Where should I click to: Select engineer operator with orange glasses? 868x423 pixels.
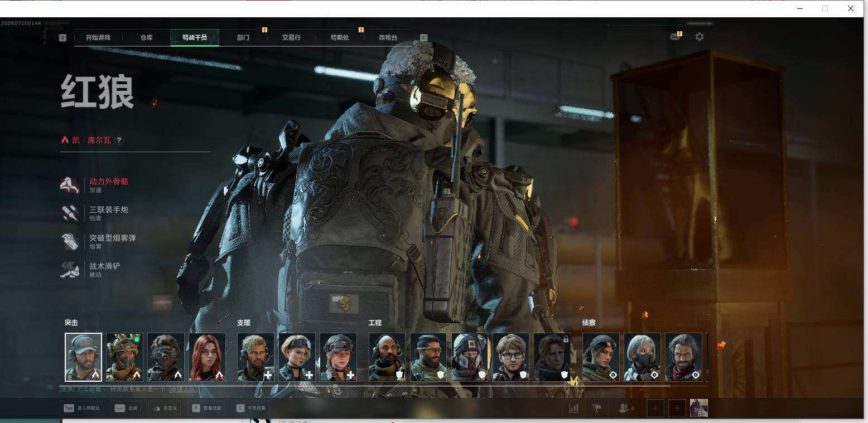[x=428, y=357]
